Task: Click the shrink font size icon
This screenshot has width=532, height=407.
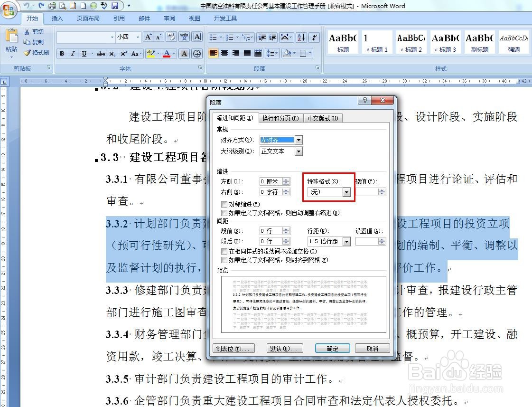Action: click(x=159, y=37)
